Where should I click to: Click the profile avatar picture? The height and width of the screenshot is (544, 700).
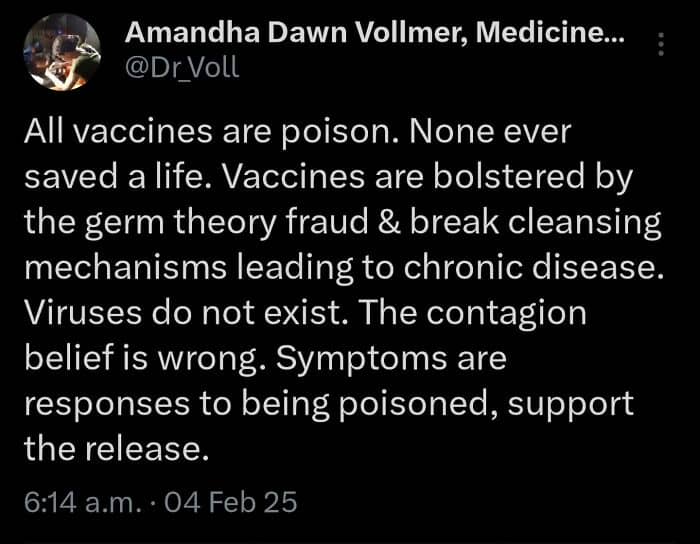[x=60, y=52]
